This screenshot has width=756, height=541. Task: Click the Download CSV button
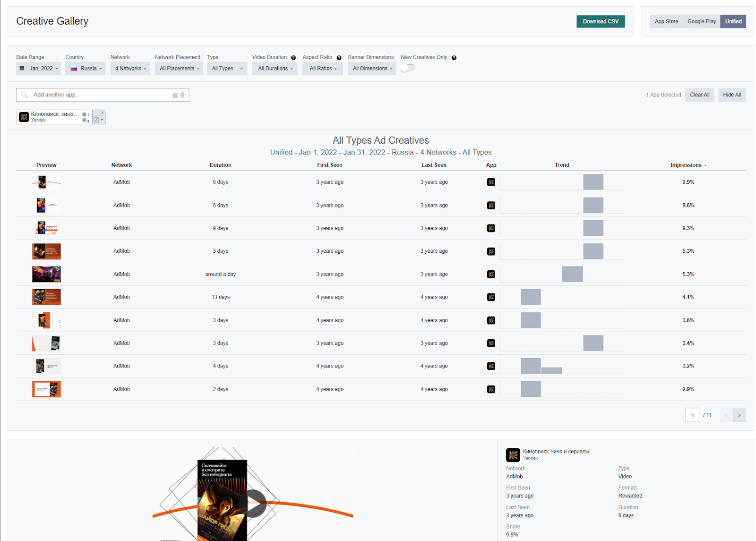[601, 21]
